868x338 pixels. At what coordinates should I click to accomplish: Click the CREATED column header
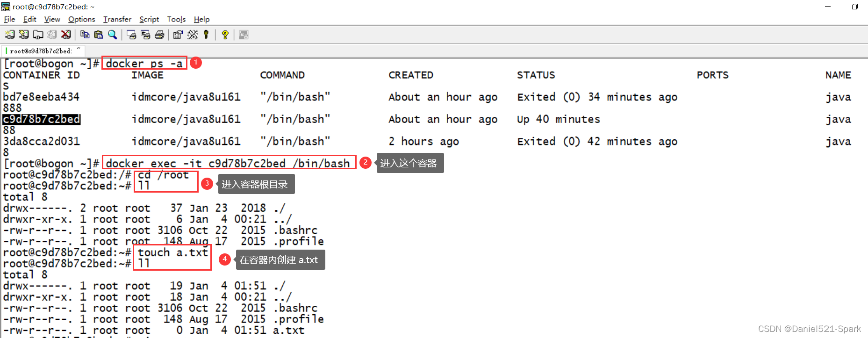pyautogui.click(x=411, y=75)
